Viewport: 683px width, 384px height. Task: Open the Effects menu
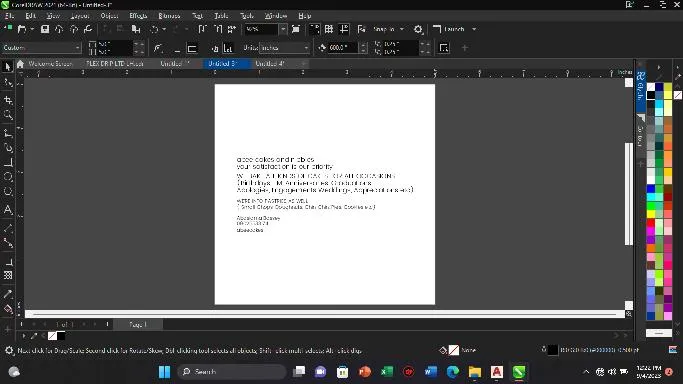click(x=138, y=16)
